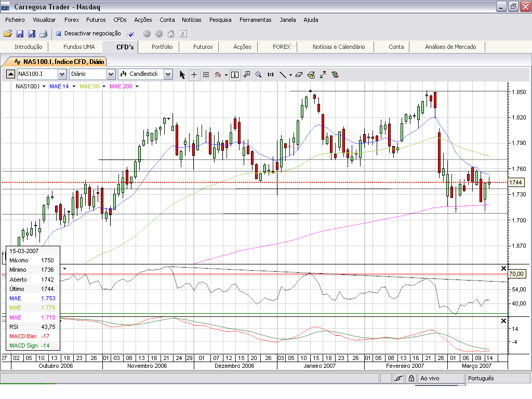Expand the line tool dropdown arrow
This screenshot has height=399, width=532.
tap(290, 75)
